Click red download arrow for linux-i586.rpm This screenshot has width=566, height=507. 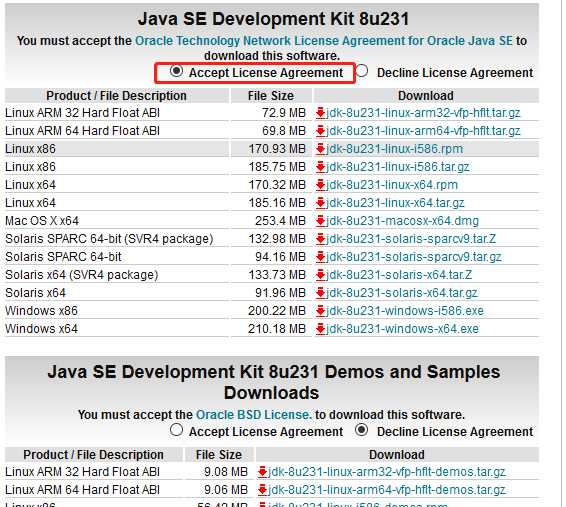tap(321, 149)
